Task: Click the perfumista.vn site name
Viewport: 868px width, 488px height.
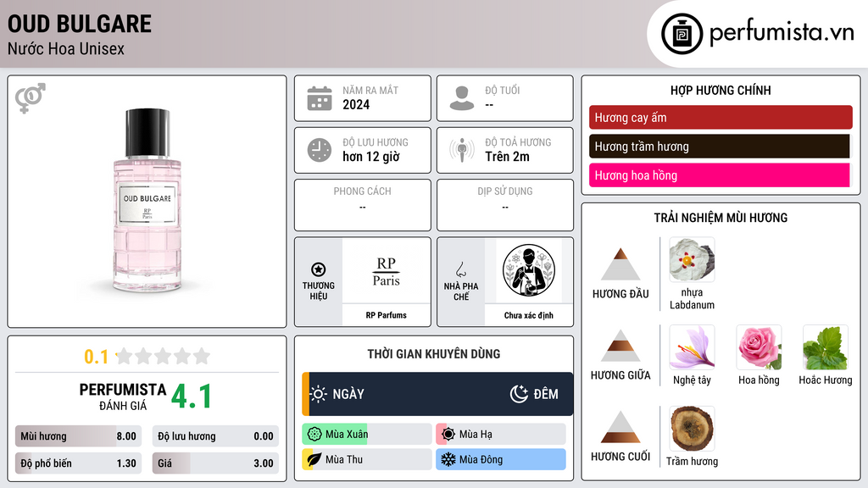Action: (x=782, y=32)
